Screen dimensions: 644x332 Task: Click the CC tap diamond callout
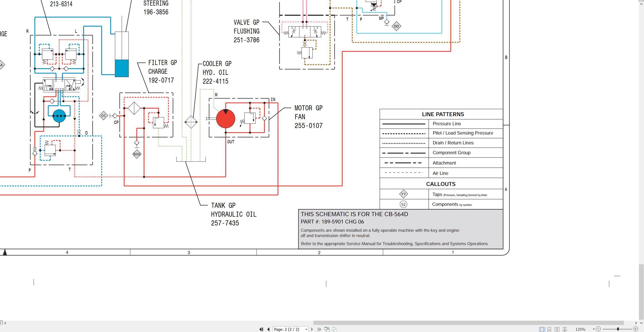[103, 116]
